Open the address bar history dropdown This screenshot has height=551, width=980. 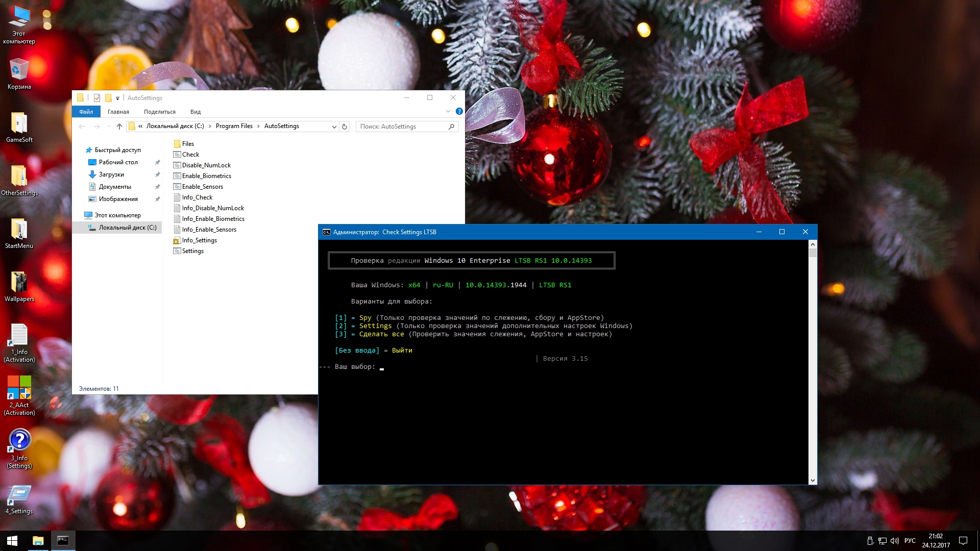click(x=334, y=127)
